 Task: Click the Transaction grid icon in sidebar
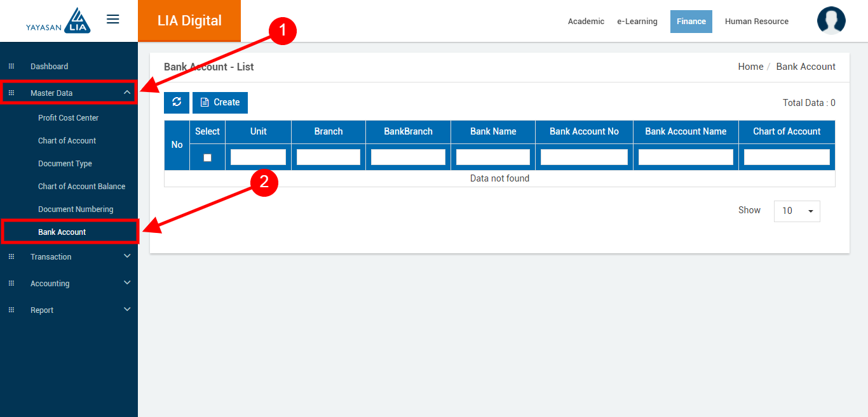point(11,257)
